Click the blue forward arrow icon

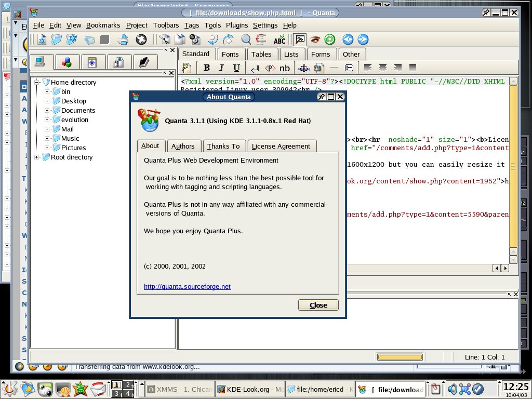pyautogui.click(x=363, y=39)
